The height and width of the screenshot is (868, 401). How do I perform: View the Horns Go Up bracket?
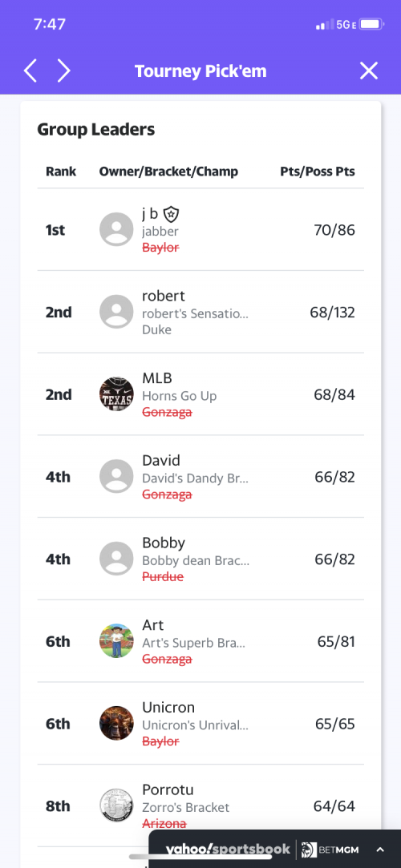[x=180, y=397]
